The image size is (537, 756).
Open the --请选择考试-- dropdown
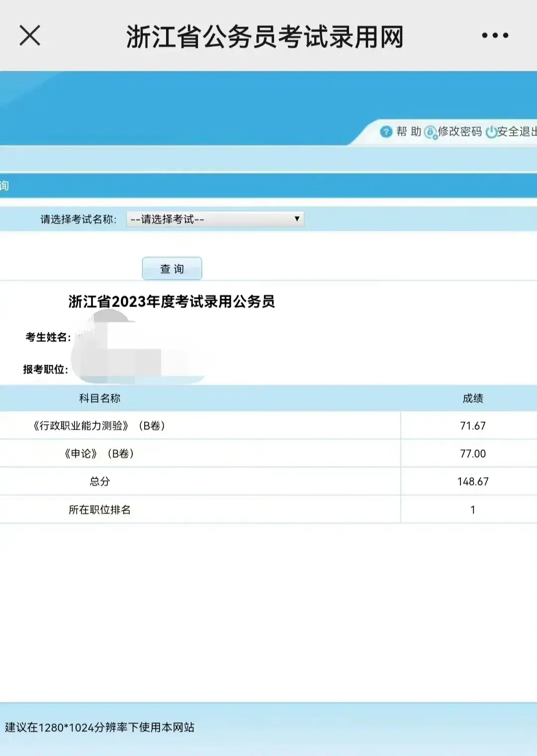209,218
